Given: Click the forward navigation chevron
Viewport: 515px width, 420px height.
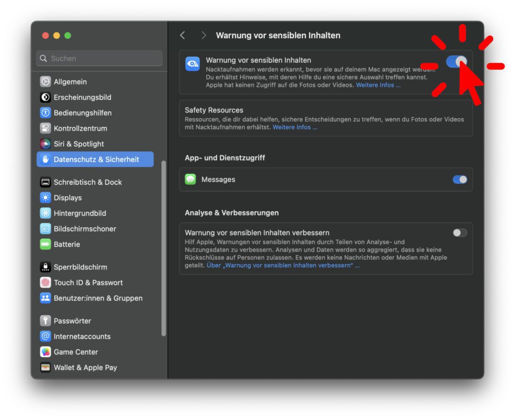Looking at the screenshot, I should coord(203,35).
